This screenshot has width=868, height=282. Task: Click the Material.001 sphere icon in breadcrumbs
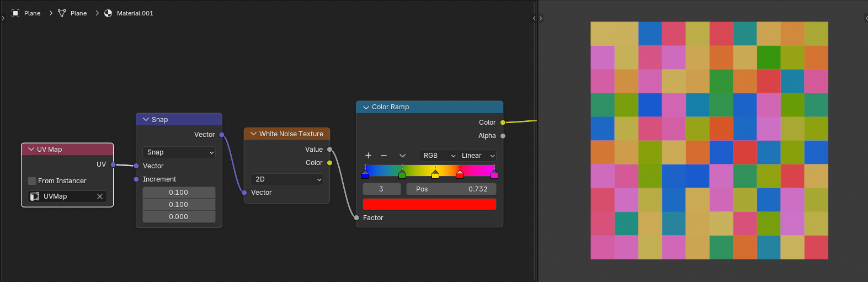[108, 13]
